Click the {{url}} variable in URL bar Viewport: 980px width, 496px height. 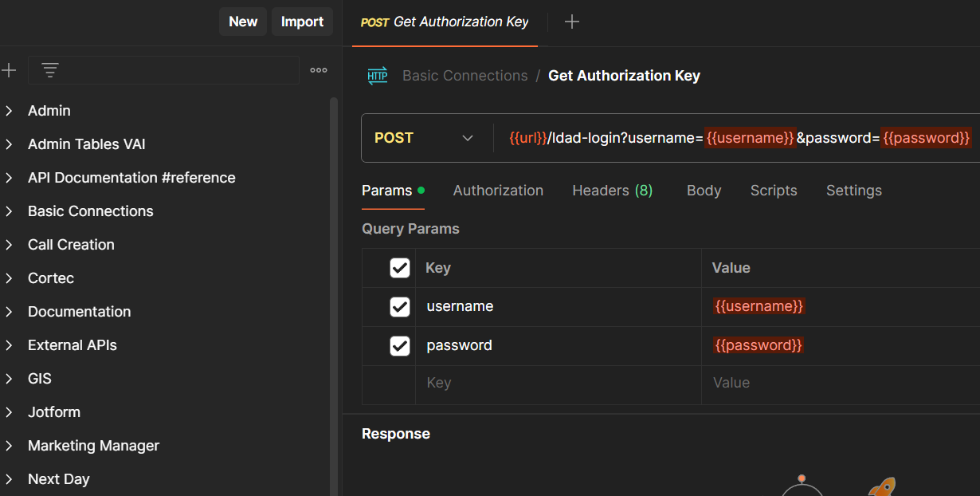[x=528, y=138]
